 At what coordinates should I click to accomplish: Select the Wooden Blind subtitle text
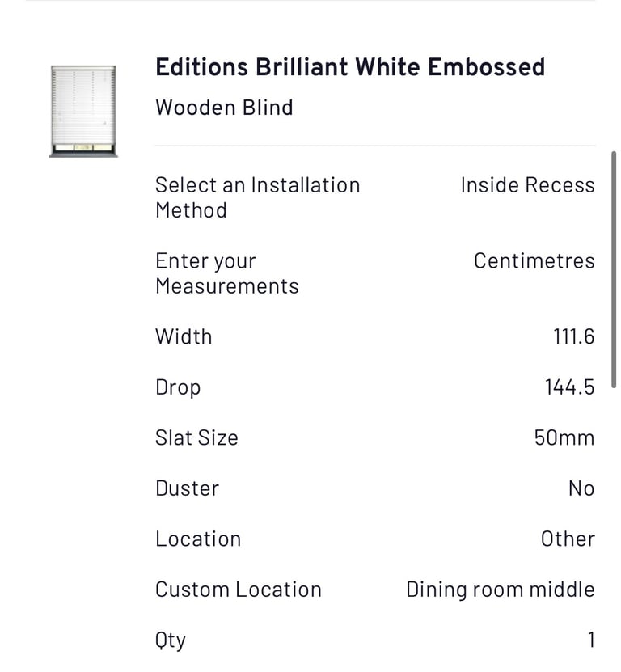click(224, 107)
